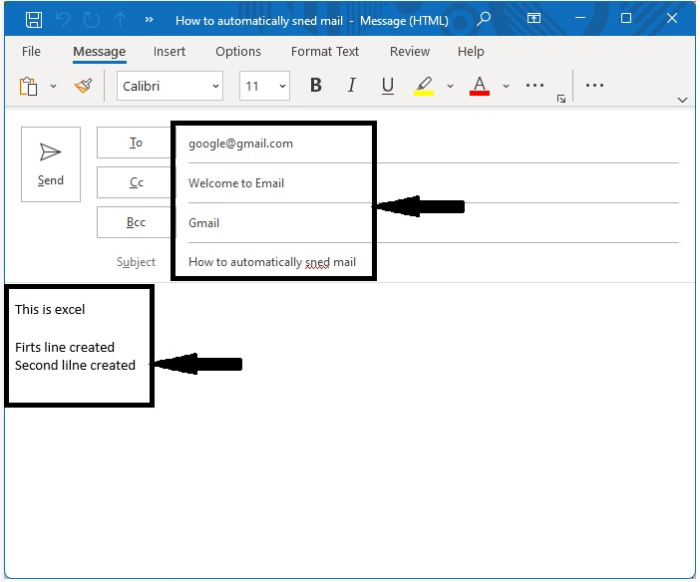The height and width of the screenshot is (582, 700).
Task: Toggle Italic formatting
Action: [352, 85]
